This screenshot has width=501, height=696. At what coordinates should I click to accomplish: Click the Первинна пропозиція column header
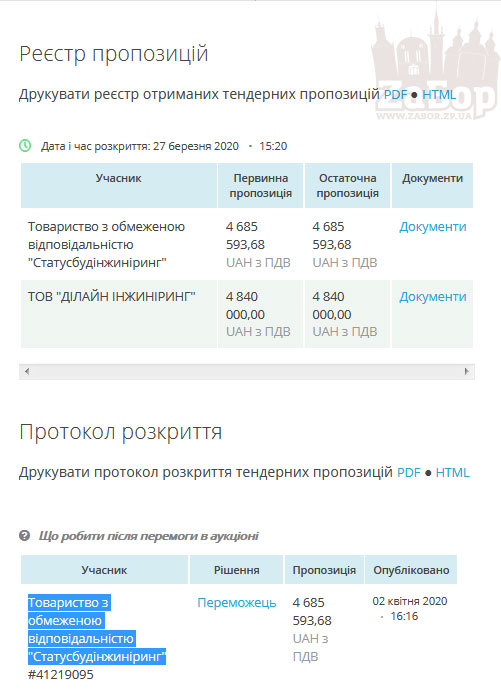click(x=260, y=186)
